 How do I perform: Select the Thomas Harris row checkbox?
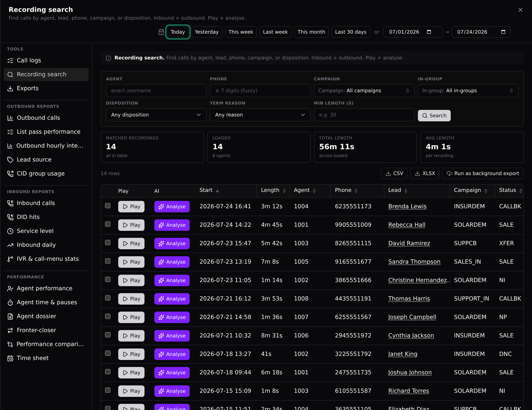coord(108,298)
